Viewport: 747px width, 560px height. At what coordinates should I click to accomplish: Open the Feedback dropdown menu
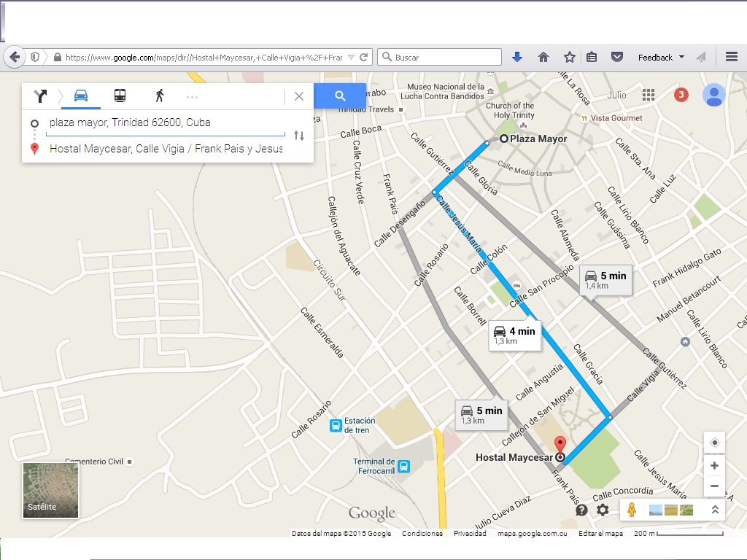tap(661, 57)
